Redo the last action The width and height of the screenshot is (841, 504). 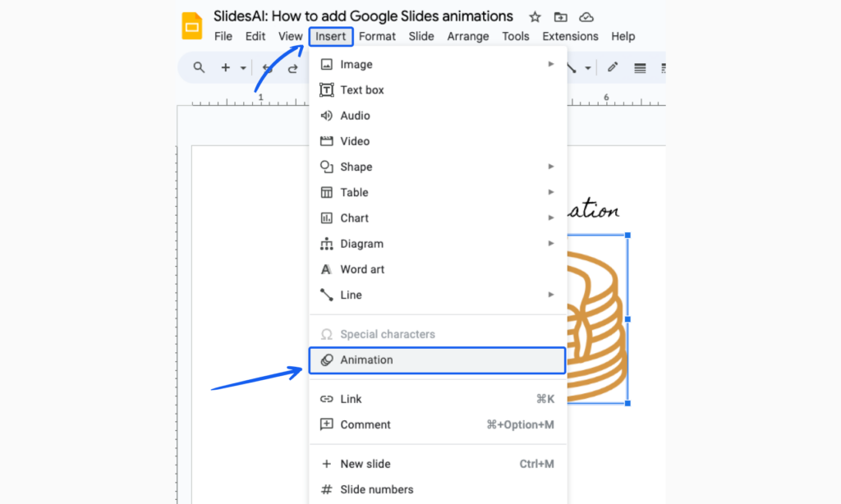click(x=294, y=68)
